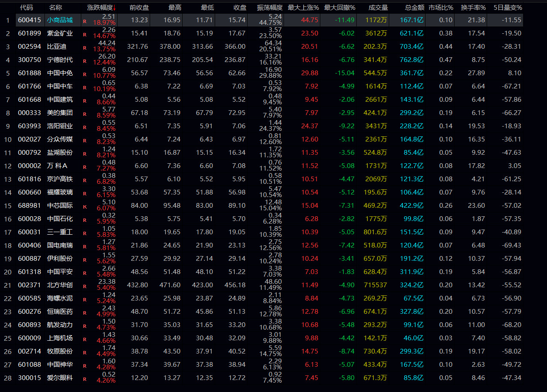Click the K marker in 中芯国际 row
Image resolution: width=547 pixels, height=392 pixels.
coord(84,206)
